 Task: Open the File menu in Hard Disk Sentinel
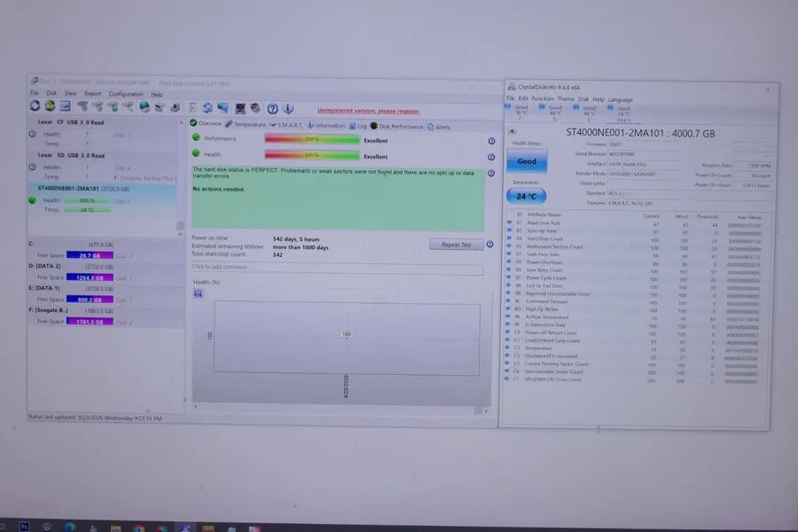pyautogui.click(x=34, y=93)
